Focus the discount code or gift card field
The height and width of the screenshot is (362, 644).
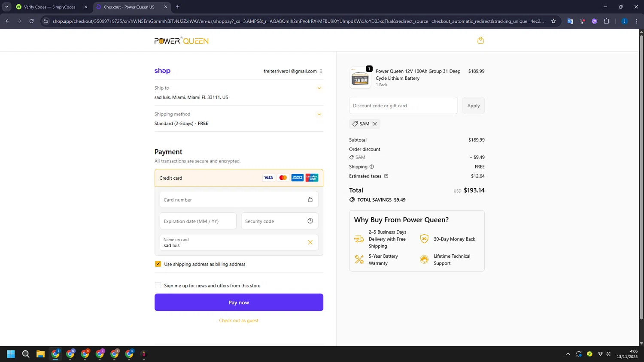coord(403,106)
